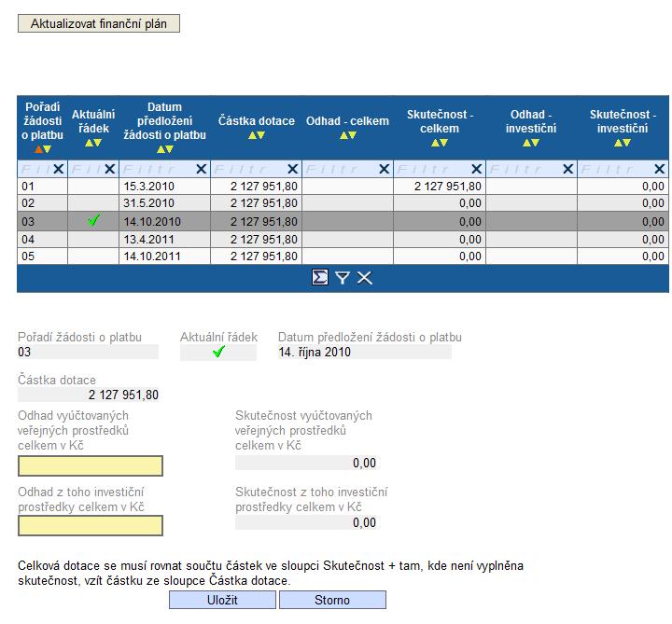This screenshot has width=672, height=624.
Task: Sort descending by Skutečnost - celkem column
Action: pyautogui.click(x=444, y=143)
